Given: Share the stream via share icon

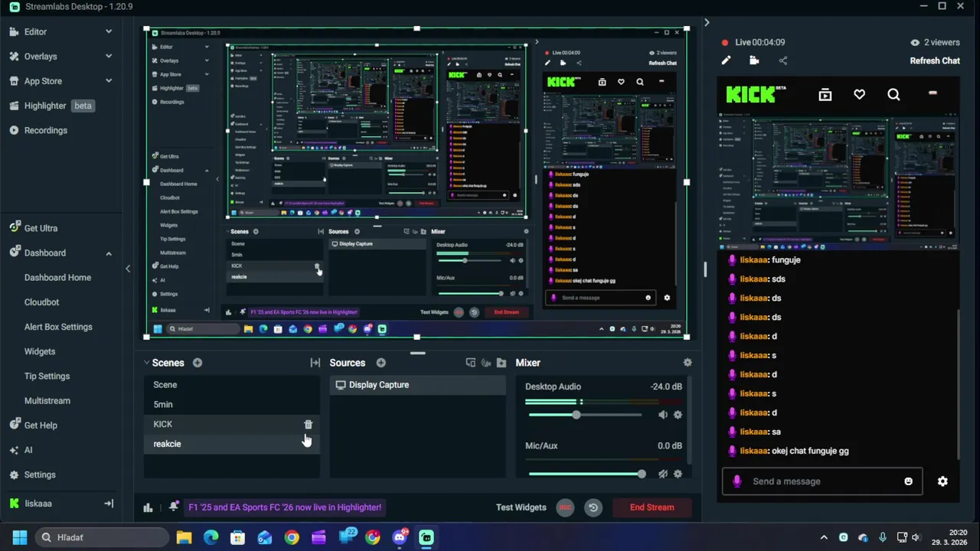Looking at the screenshot, I should click(782, 60).
